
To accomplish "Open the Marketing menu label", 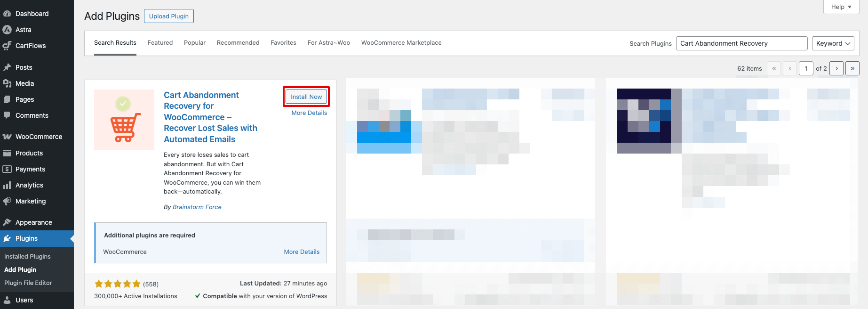I will coord(31,201).
